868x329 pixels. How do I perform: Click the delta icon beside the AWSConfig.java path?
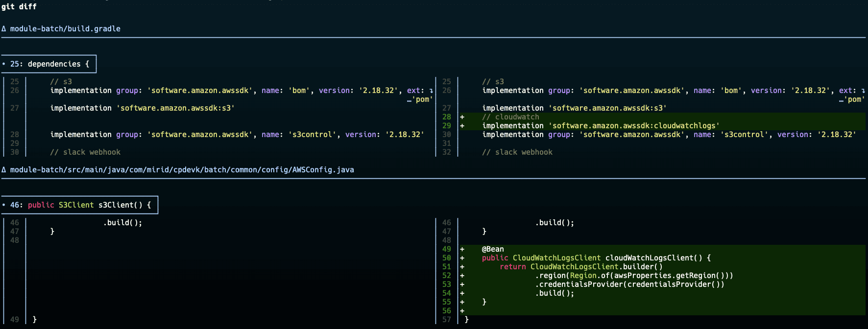(4, 170)
